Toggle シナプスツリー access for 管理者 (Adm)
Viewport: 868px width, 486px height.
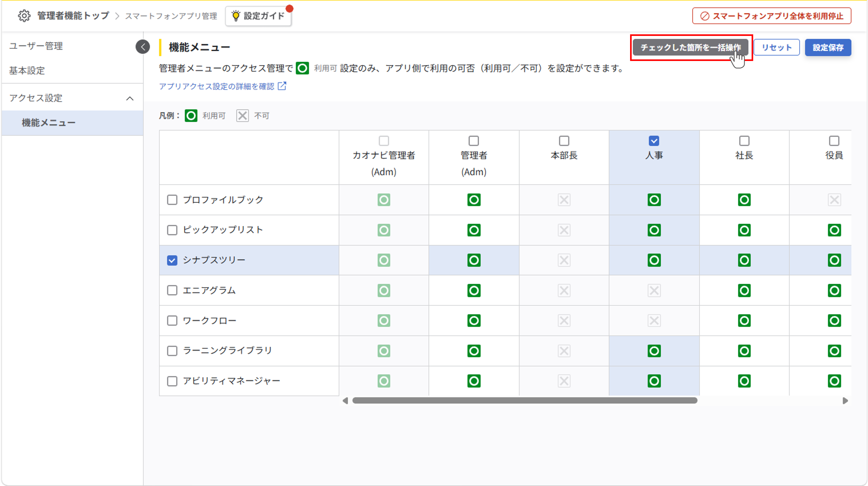coord(474,260)
